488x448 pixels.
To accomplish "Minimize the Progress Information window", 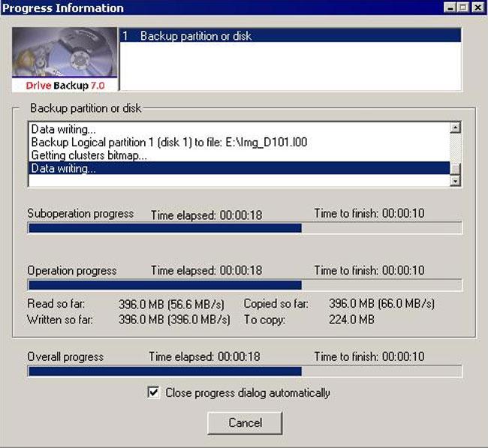I will [x=450, y=8].
